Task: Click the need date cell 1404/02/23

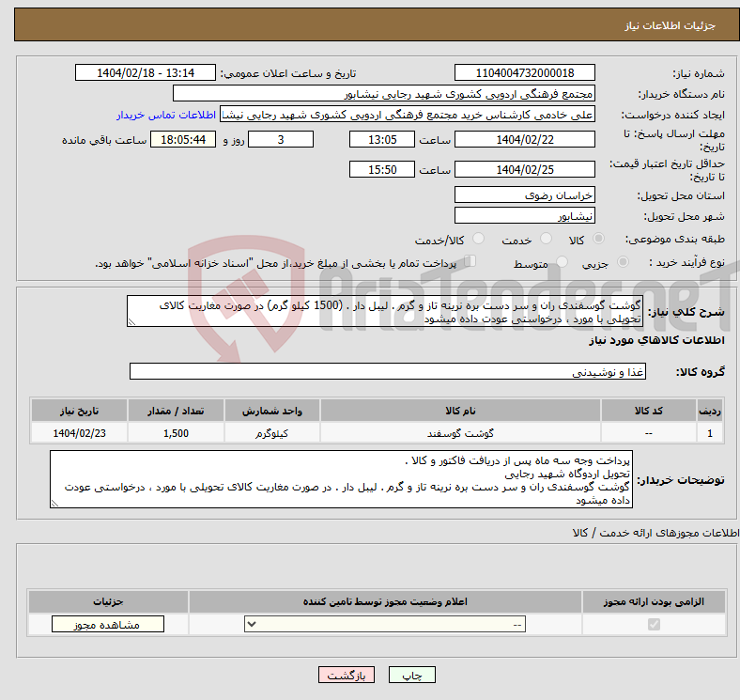Action: coord(79,433)
